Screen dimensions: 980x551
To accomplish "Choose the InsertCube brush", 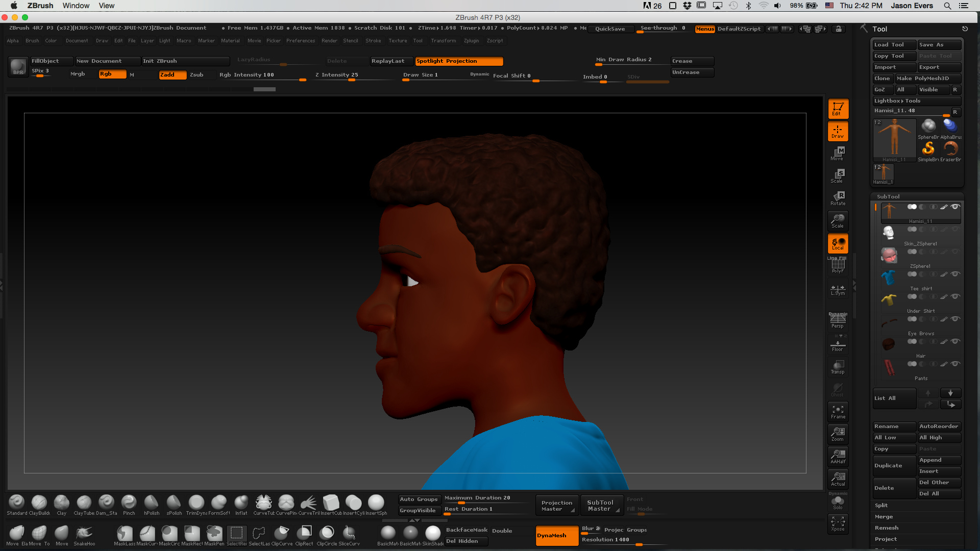I will pyautogui.click(x=331, y=505).
